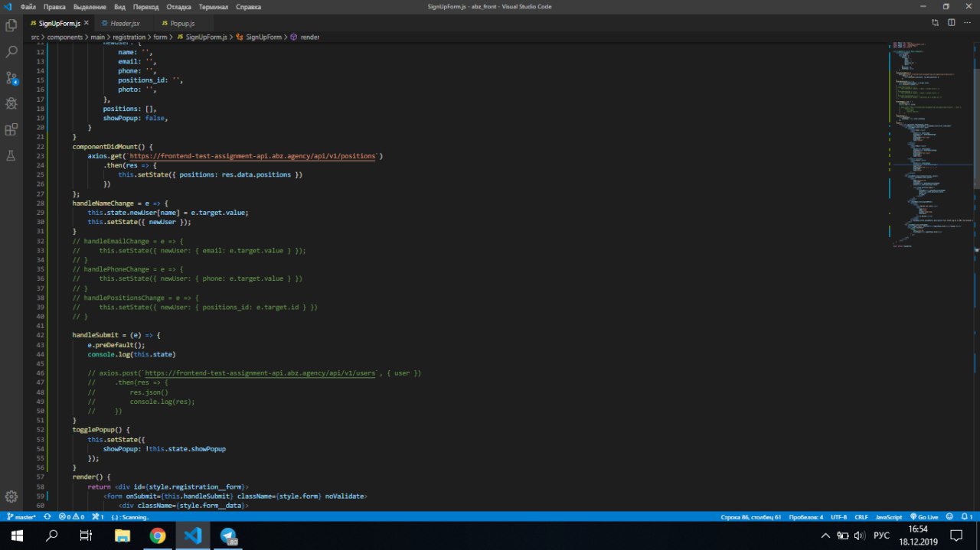Viewport: 980px width, 550px height.
Task: Toggle Go Live server in status bar
Action: [x=923, y=517]
